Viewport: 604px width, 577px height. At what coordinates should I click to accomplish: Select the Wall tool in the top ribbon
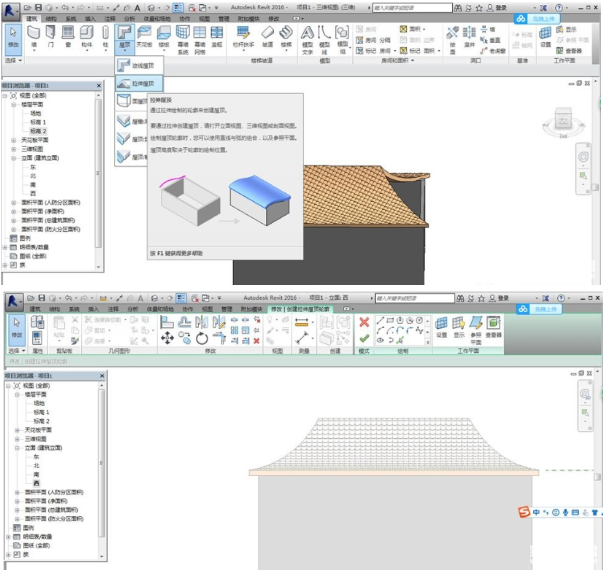35,36
